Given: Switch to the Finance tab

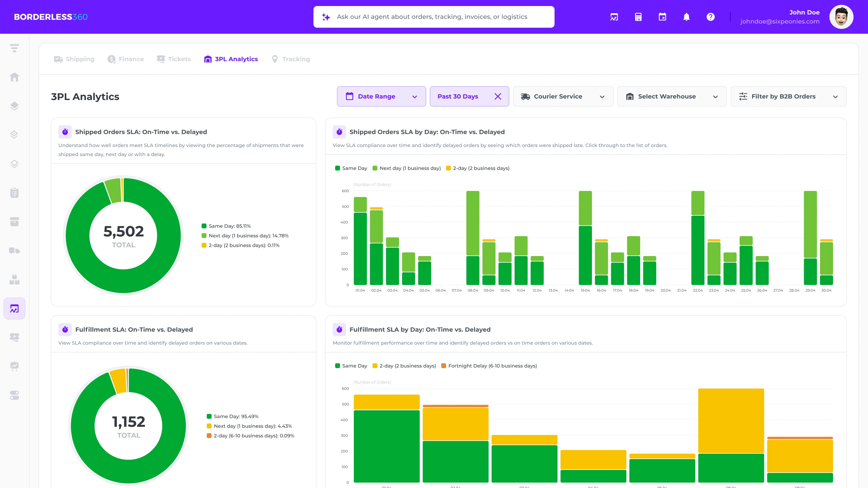Looking at the screenshot, I should pos(125,59).
